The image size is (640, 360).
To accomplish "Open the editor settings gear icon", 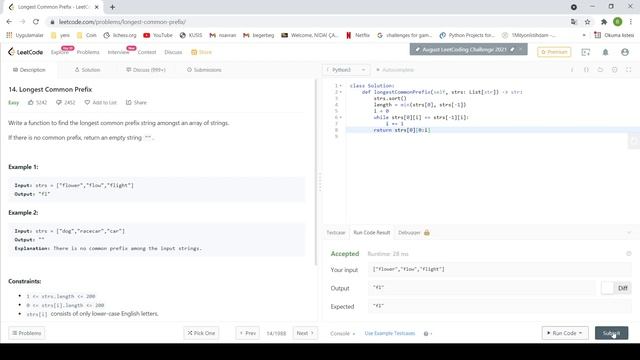I will [x=614, y=70].
